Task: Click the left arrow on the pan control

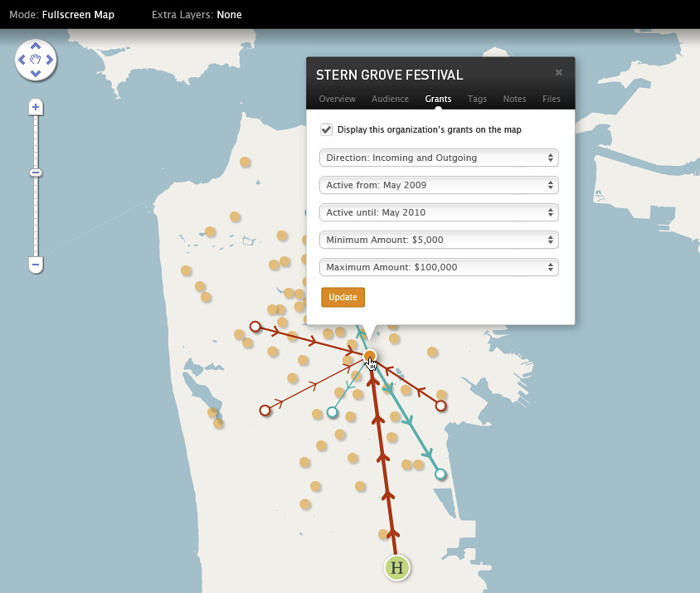Action: point(22,60)
